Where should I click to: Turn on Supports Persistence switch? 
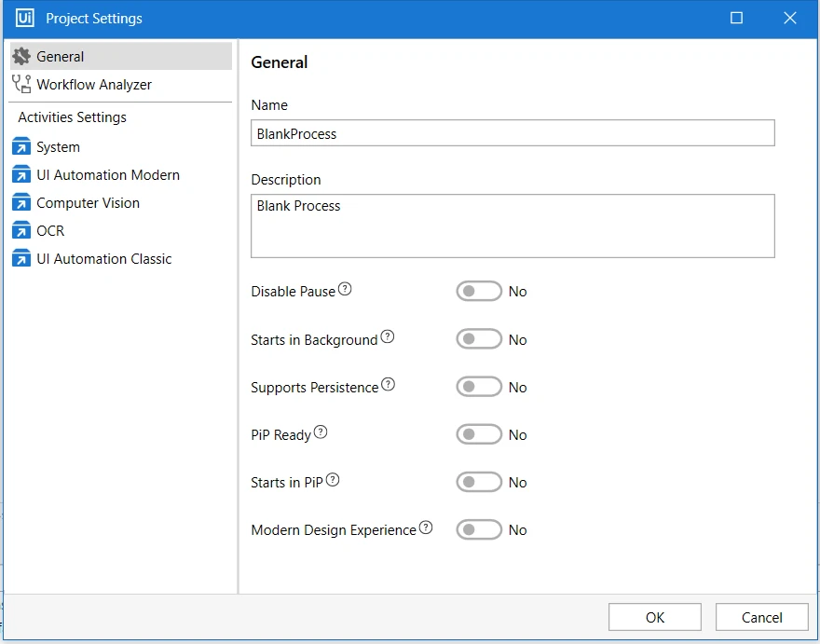point(479,387)
